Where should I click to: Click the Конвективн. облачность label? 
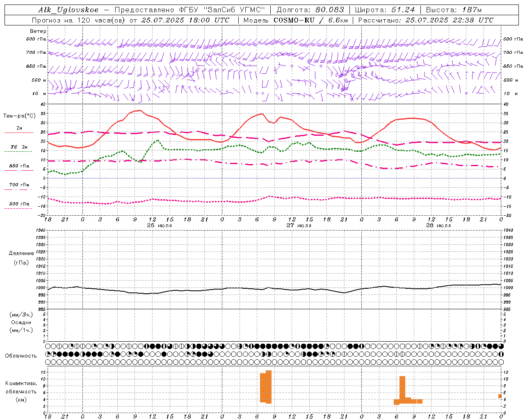pos(21,387)
